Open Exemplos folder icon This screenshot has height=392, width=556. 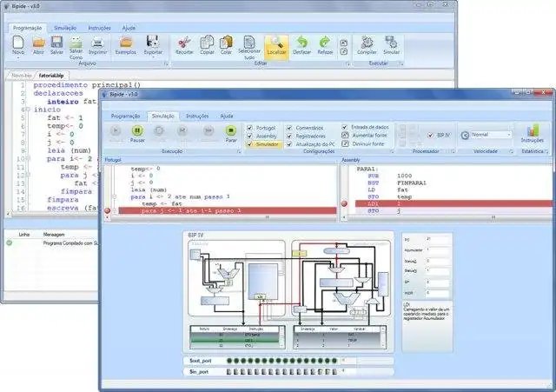click(126, 45)
